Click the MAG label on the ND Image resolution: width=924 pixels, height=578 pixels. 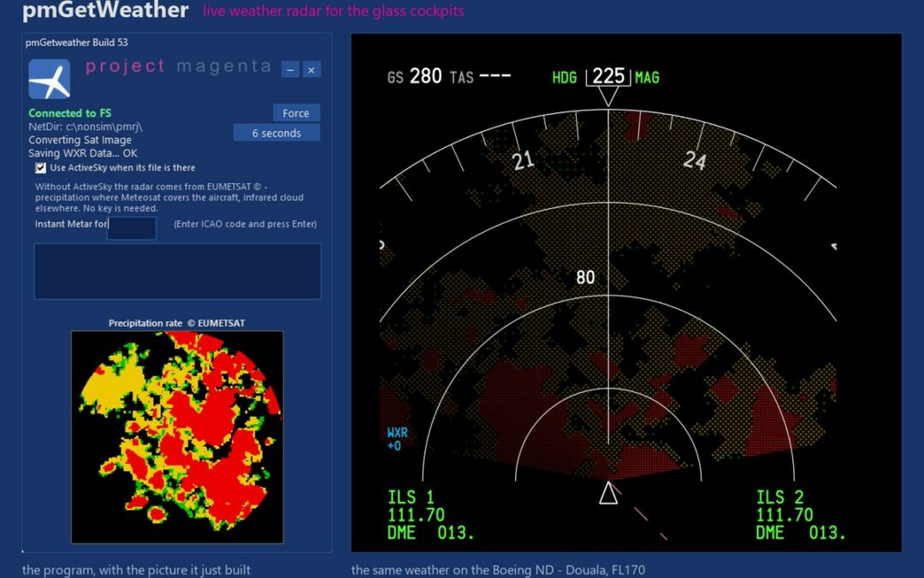[647, 78]
